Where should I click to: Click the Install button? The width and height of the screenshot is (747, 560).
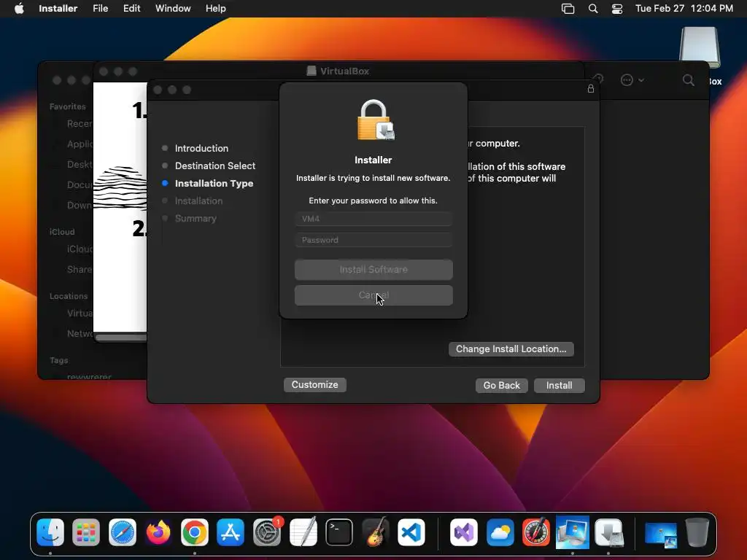coord(559,385)
